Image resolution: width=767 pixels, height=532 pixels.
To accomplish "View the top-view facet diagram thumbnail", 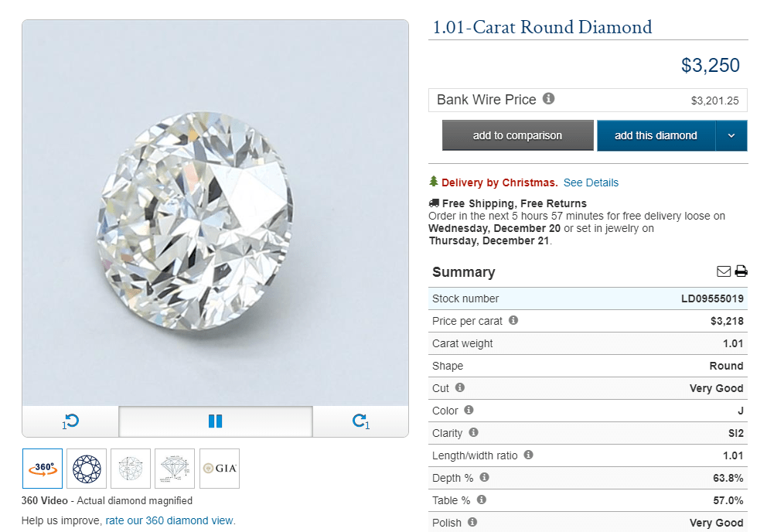I will [86, 469].
